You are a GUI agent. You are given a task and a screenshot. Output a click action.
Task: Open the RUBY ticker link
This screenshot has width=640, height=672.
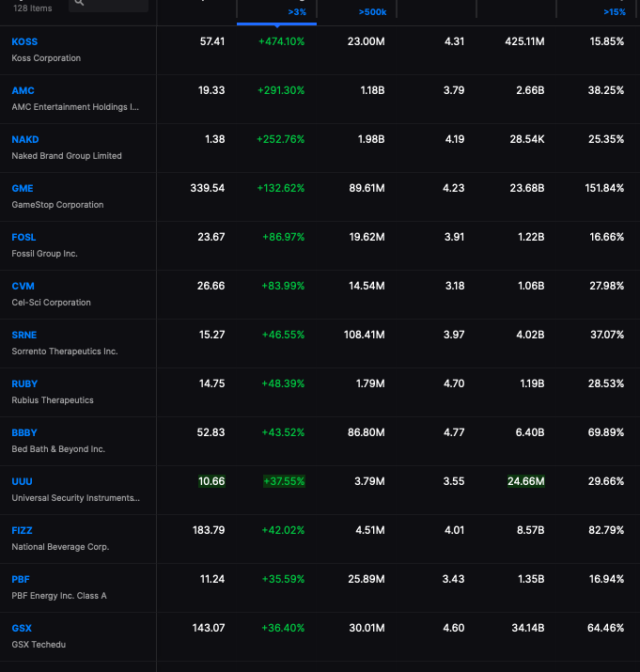[24, 383]
